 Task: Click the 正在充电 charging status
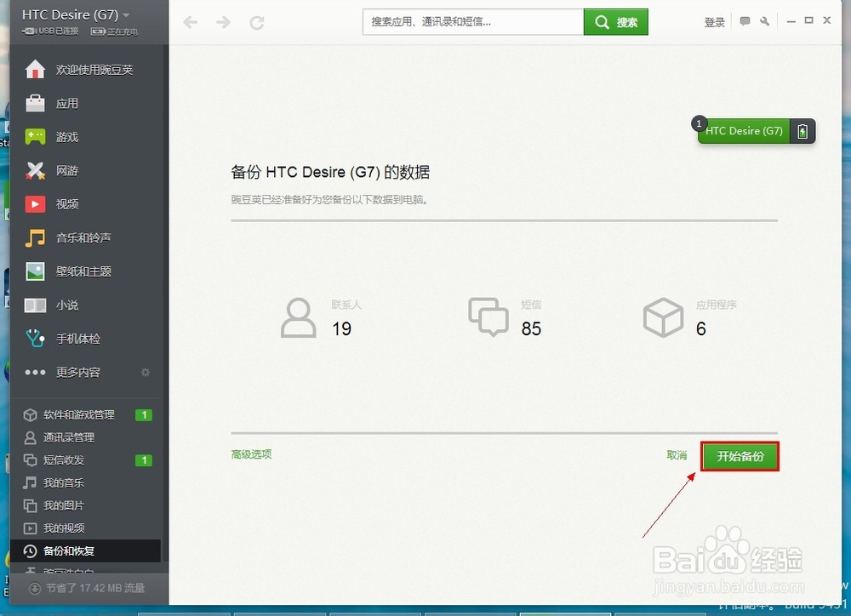(114, 31)
